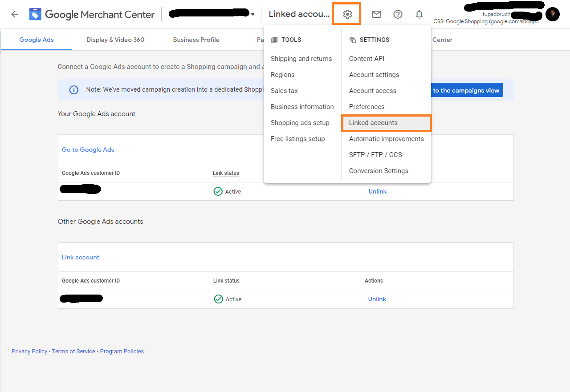Viewport: 570px width, 392px height.
Task: Select Linked accounts from the settings menu
Action: pyautogui.click(x=373, y=123)
